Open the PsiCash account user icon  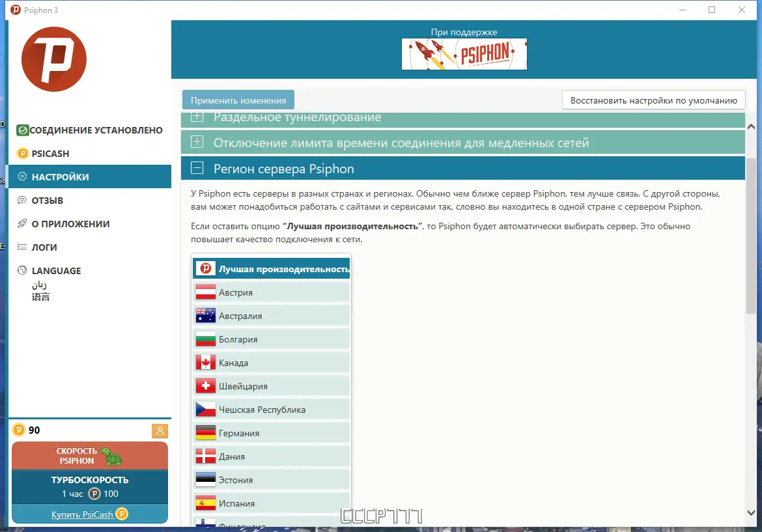(160, 430)
